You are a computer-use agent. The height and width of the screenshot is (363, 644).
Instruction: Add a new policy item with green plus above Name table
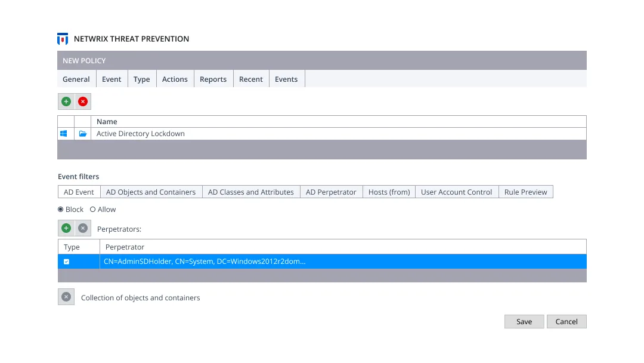[66, 101]
